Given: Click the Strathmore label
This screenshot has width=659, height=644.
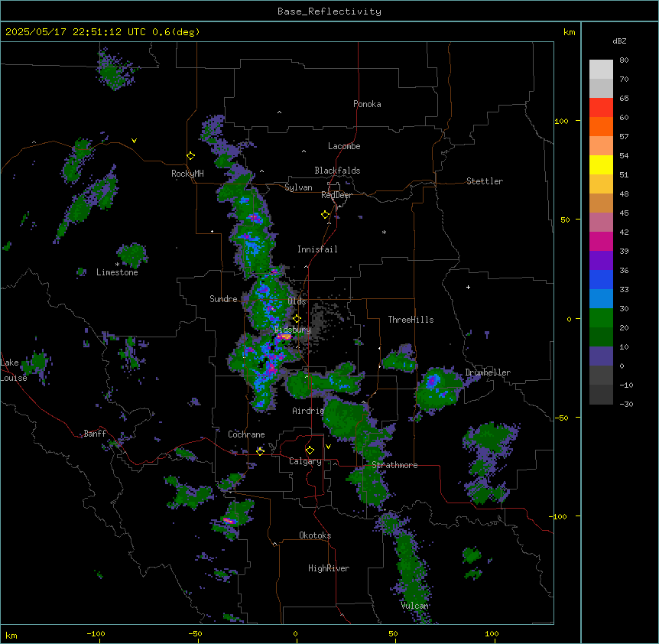Looking at the screenshot, I should point(394,465).
